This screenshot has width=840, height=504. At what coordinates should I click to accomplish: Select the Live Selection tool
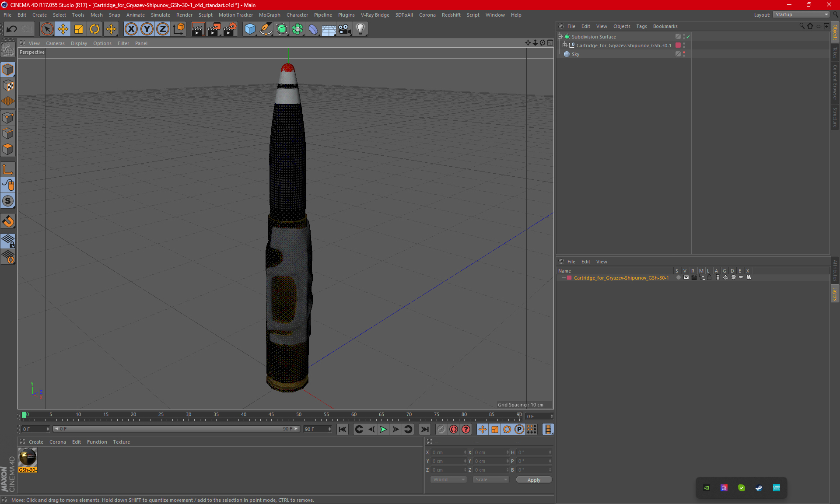(x=47, y=29)
